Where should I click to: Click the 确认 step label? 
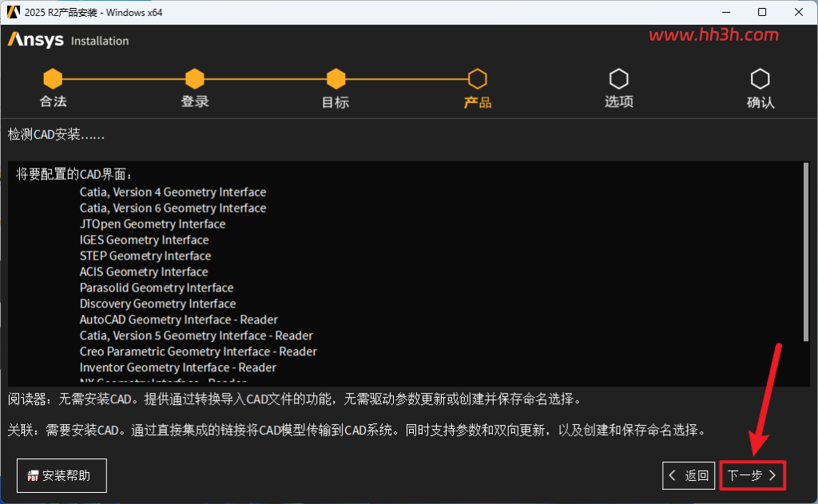(x=760, y=101)
